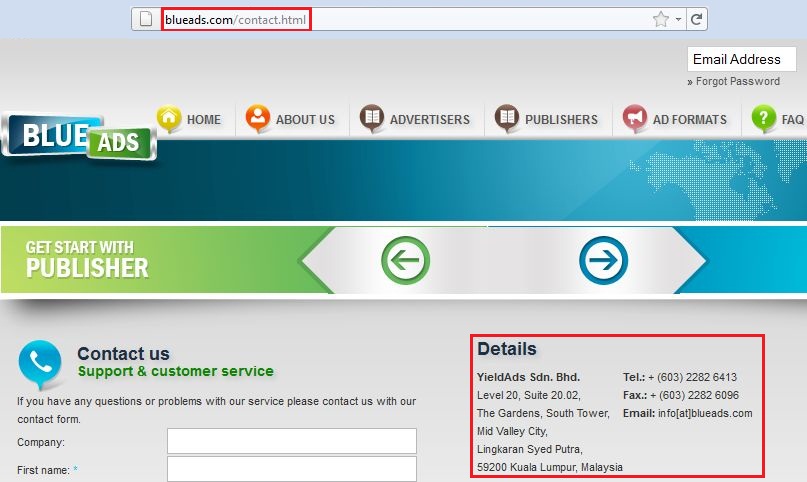This screenshot has width=807, height=482.
Task: Click the Company: field label
Action: coord(41,442)
